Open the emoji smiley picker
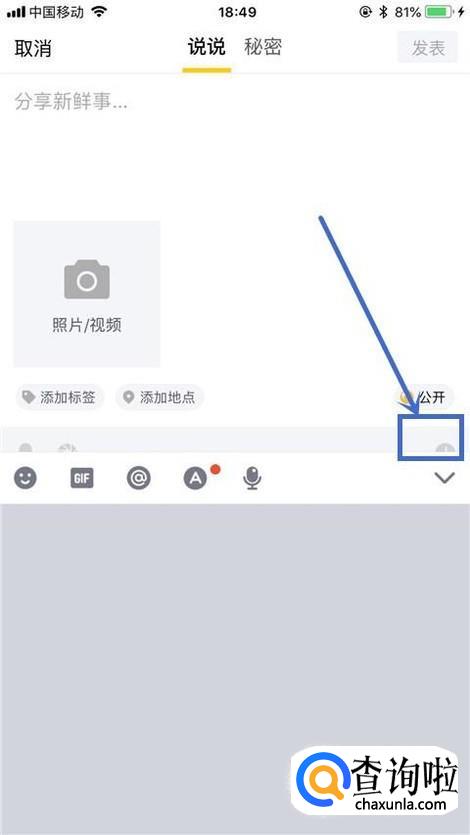Viewport: 470px width, 835px height. 25,478
